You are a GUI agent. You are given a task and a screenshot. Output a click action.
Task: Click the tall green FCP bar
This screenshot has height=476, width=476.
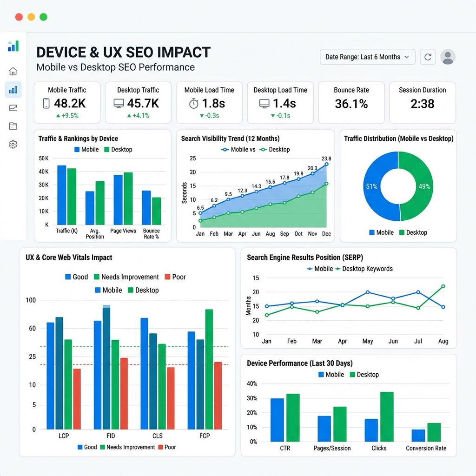pos(209,369)
